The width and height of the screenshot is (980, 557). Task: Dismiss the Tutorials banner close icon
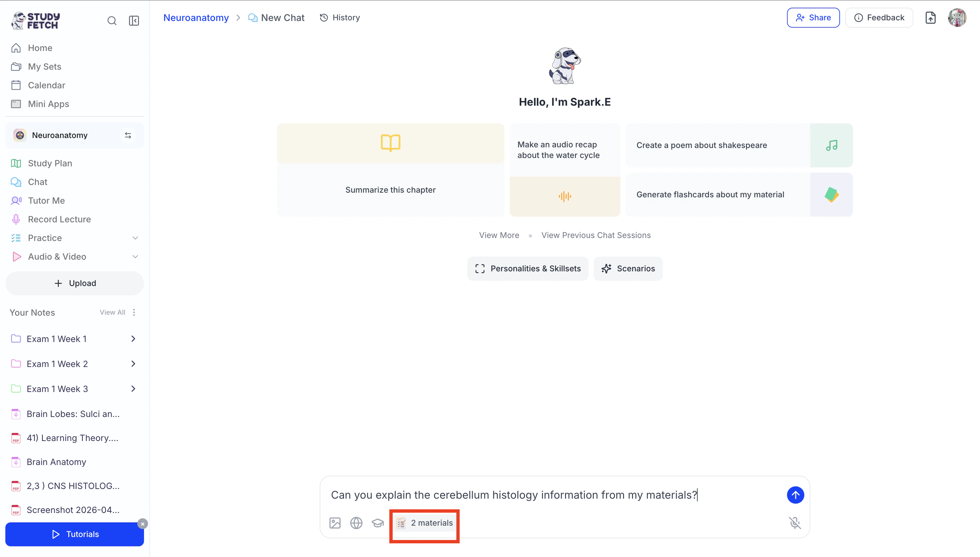[142, 524]
